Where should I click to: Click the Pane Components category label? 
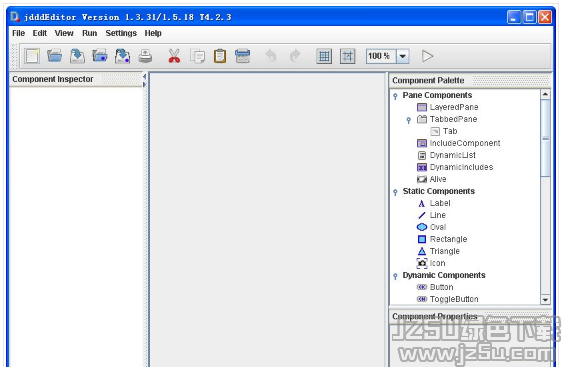[437, 95]
